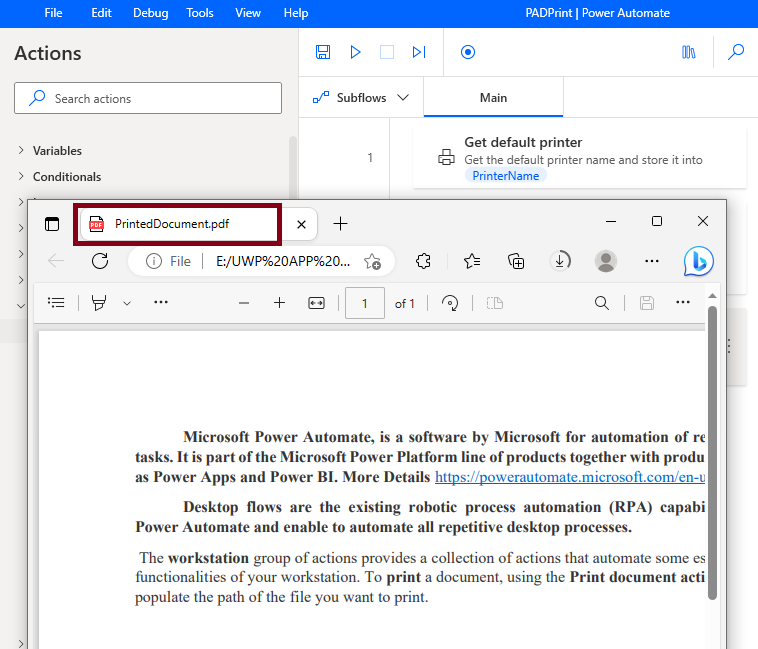Click the search magnifier in flow toolbar
Viewport: 758px width, 649px height.
(x=736, y=52)
